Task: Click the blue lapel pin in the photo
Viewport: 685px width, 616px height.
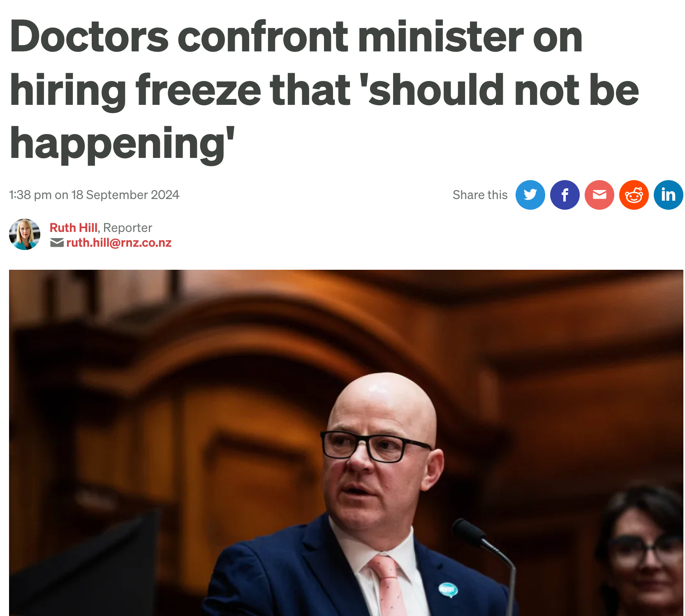Action: pyautogui.click(x=448, y=590)
